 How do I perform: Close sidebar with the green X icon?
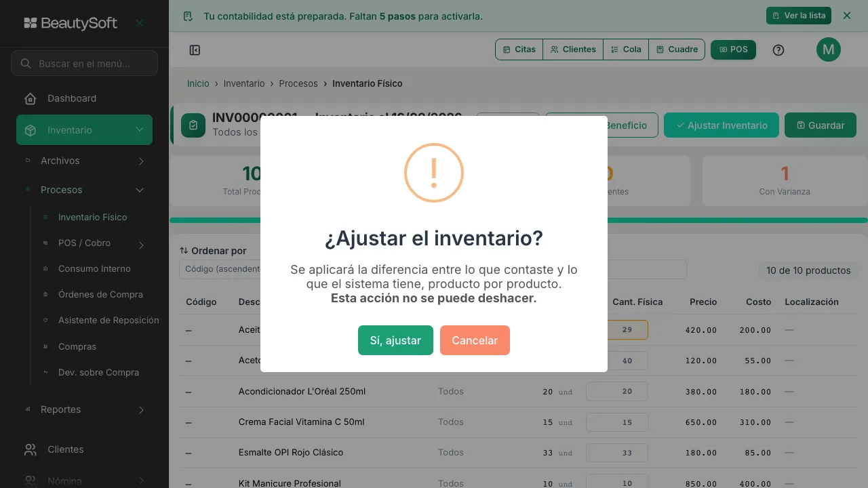pyautogui.click(x=140, y=23)
